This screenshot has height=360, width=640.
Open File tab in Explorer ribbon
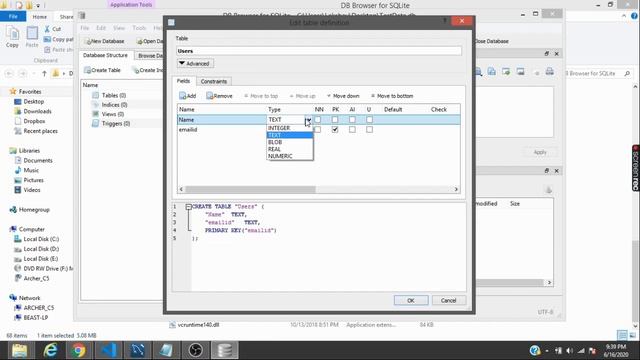click(x=13, y=17)
